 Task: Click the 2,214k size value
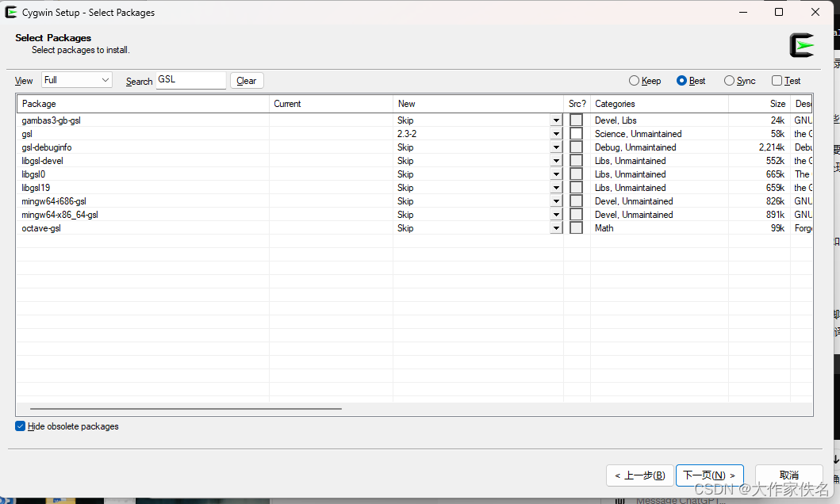coord(772,147)
